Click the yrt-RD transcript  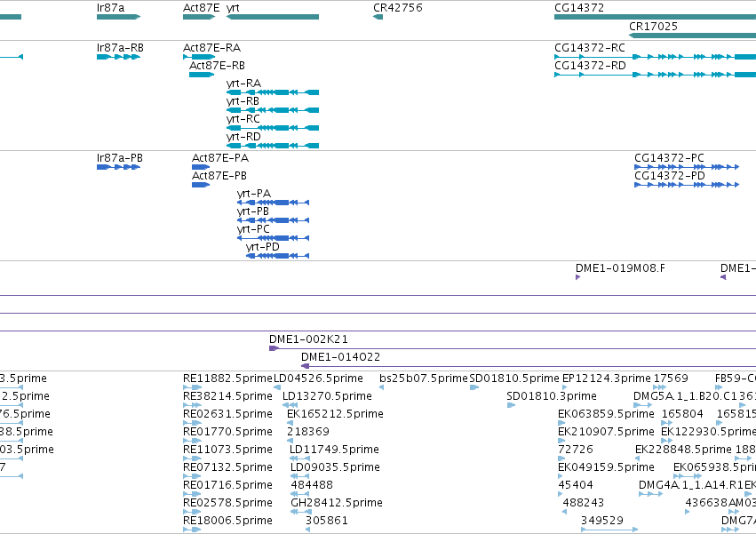[x=273, y=146]
